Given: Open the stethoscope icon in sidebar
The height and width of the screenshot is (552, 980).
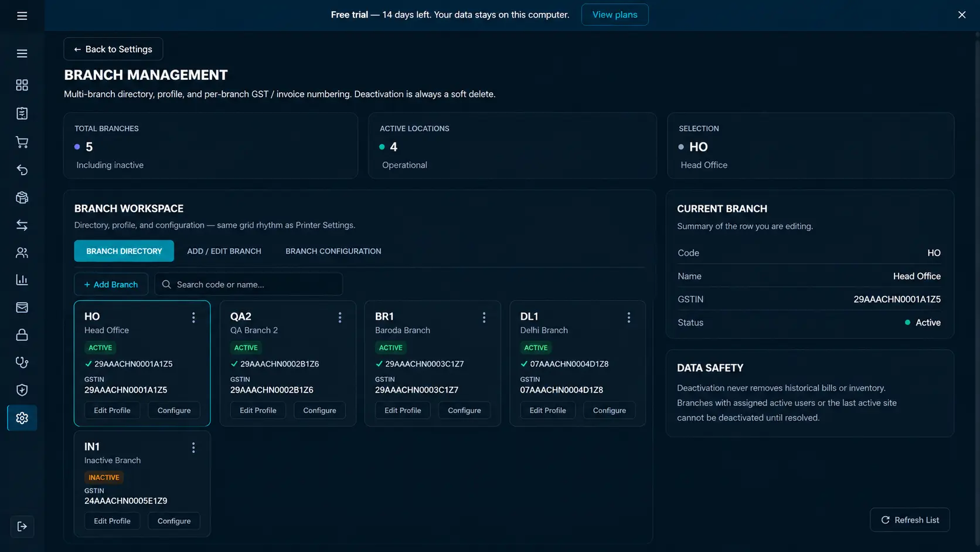Looking at the screenshot, I should click(x=22, y=363).
